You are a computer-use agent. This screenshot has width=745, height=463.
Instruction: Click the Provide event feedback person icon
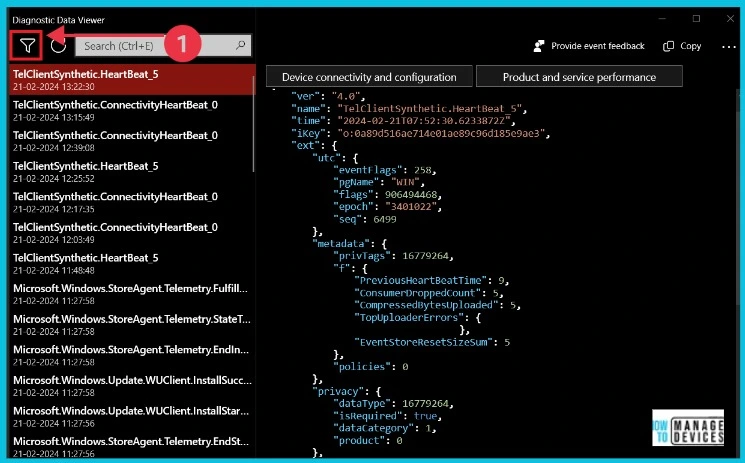[539, 46]
